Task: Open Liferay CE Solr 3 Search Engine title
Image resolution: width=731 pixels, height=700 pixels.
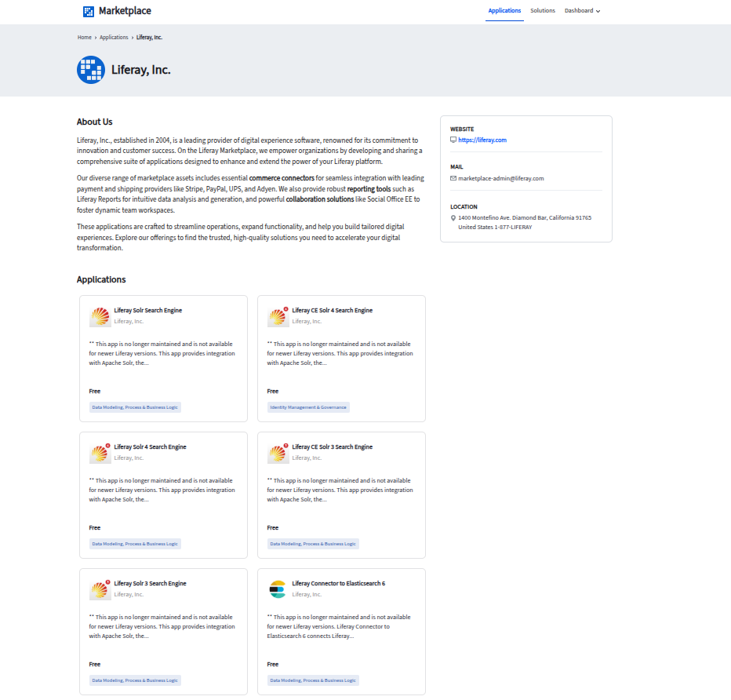Action: (x=332, y=447)
